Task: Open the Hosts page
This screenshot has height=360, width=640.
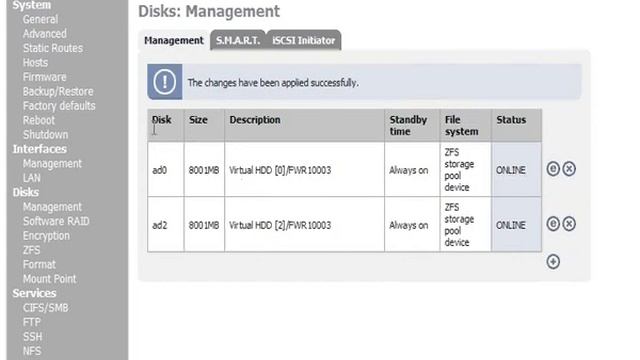Action: click(x=35, y=62)
